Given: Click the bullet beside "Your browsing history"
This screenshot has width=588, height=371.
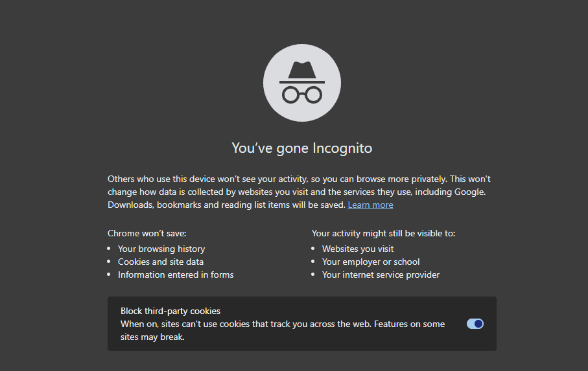Looking at the screenshot, I should [x=109, y=249].
